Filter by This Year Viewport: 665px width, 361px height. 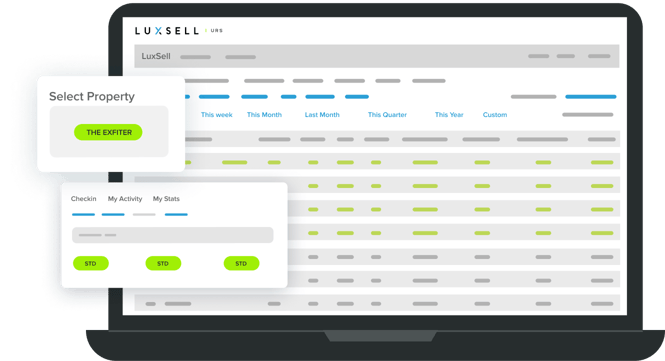[x=449, y=115]
